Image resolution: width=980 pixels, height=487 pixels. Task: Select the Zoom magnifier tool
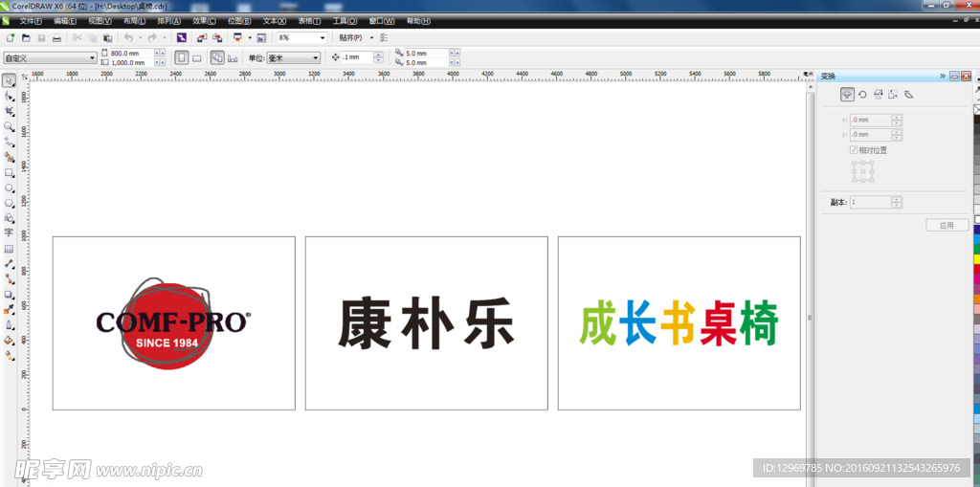coord(9,126)
